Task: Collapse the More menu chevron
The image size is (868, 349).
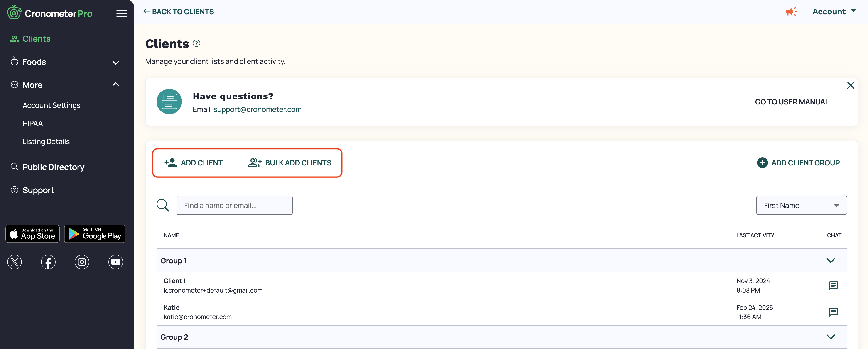Action: coord(115,85)
